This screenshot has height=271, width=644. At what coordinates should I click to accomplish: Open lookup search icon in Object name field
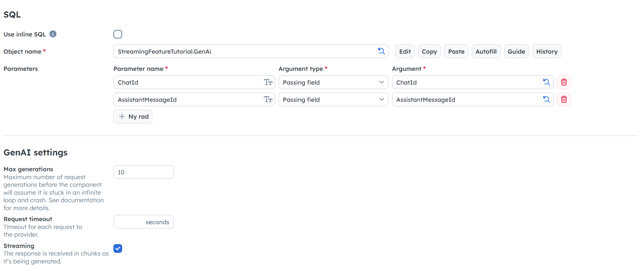pyautogui.click(x=381, y=51)
